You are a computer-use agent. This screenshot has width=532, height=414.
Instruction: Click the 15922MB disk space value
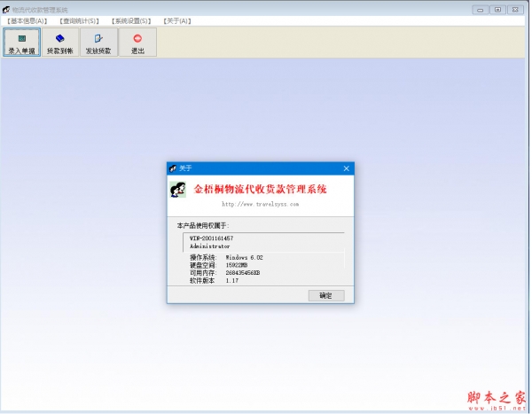[x=237, y=265]
